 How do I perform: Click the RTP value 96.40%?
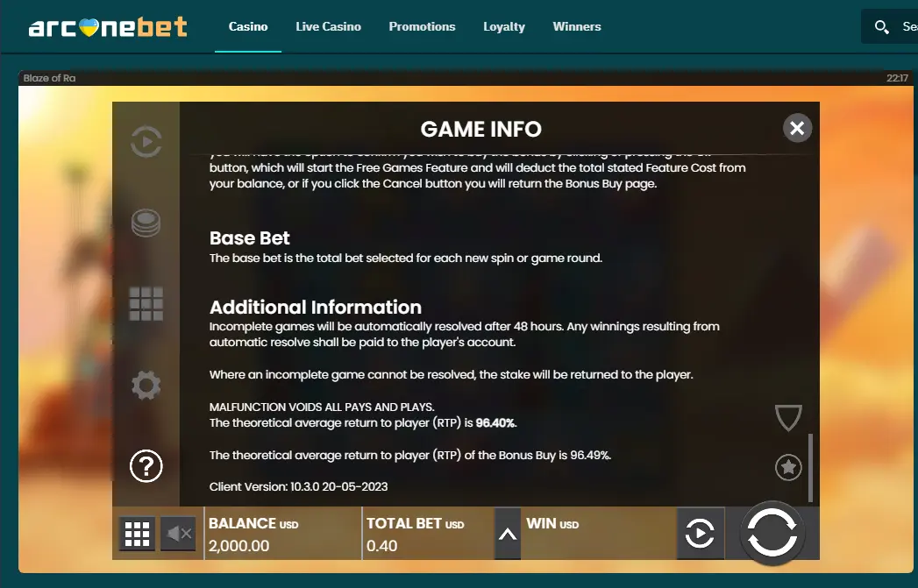click(x=496, y=423)
